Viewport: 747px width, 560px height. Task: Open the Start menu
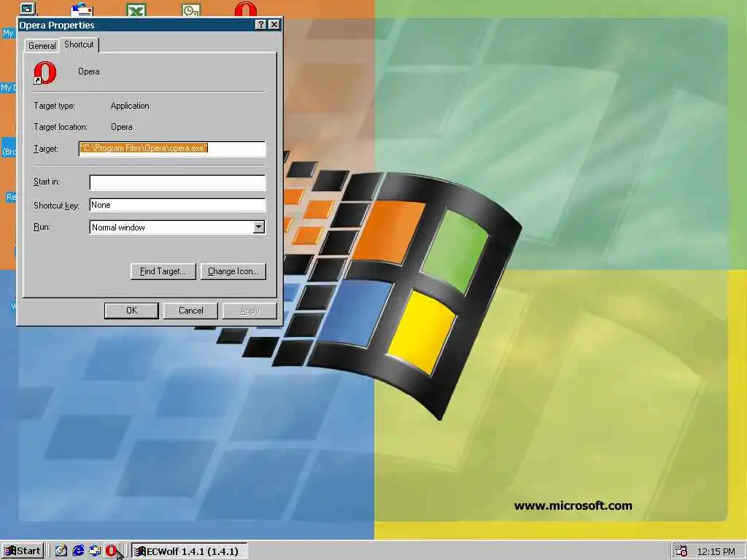tap(23, 551)
